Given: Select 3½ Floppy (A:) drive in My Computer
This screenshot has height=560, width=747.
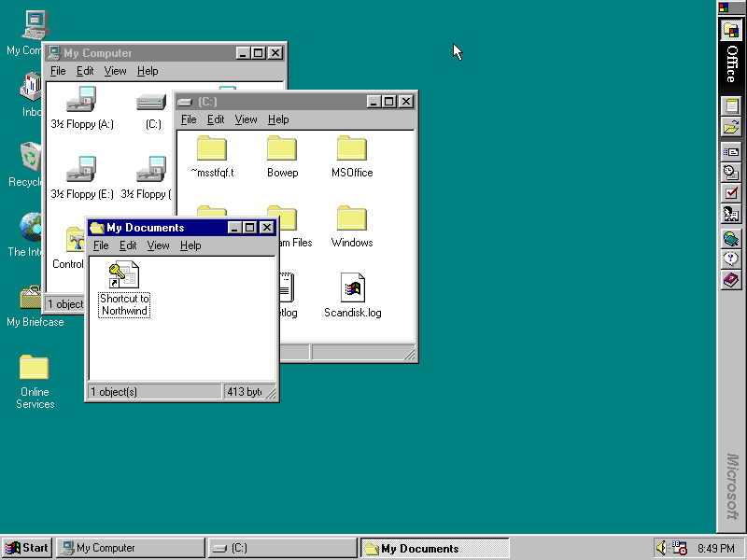Looking at the screenshot, I should coord(82,108).
